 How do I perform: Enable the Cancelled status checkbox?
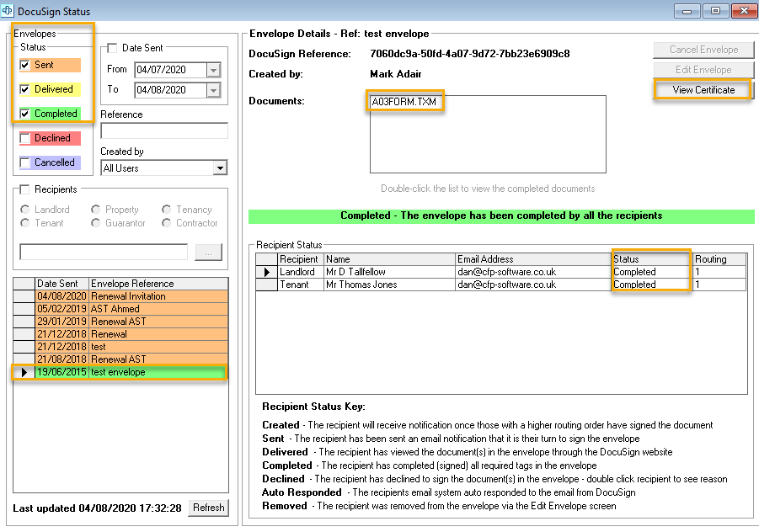pyautogui.click(x=24, y=162)
